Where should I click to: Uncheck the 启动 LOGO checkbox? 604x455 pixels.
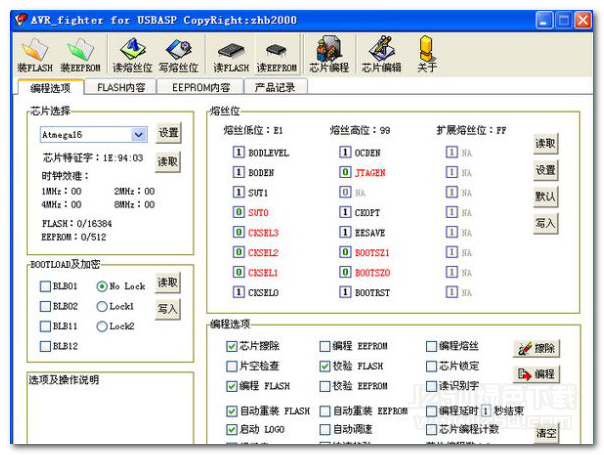[x=232, y=429]
